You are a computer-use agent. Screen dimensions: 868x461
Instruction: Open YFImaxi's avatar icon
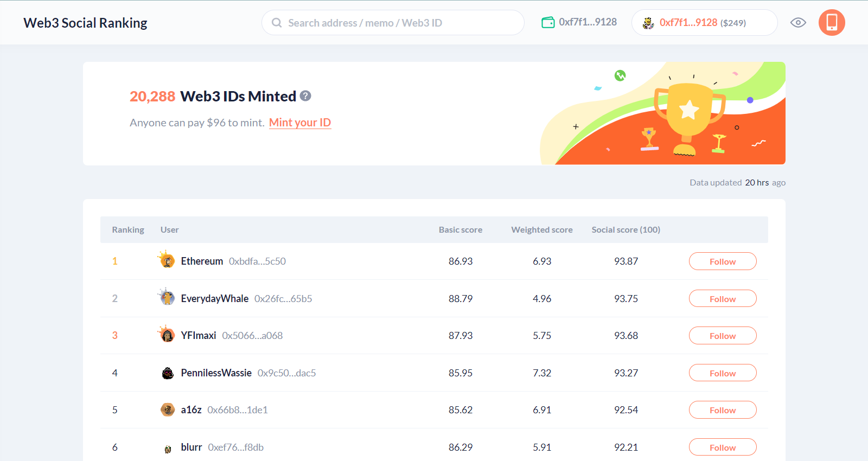click(167, 334)
